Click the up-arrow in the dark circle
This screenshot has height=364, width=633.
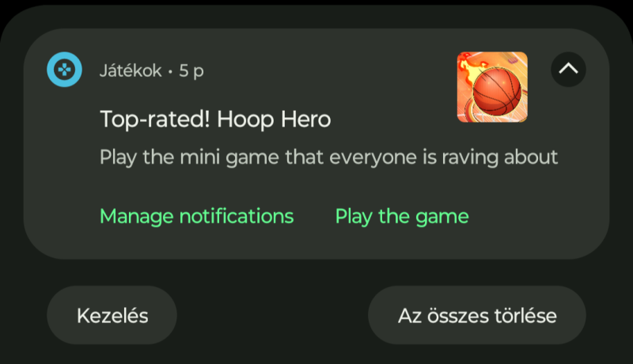point(568,69)
